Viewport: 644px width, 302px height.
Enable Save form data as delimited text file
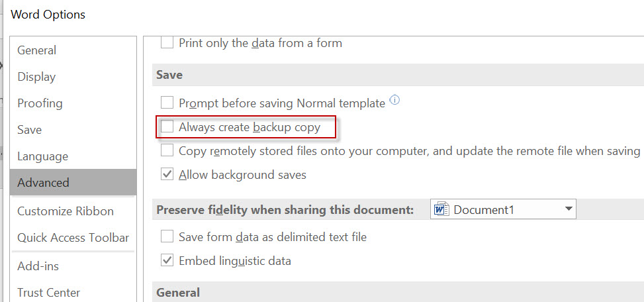(x=167, y=236)
